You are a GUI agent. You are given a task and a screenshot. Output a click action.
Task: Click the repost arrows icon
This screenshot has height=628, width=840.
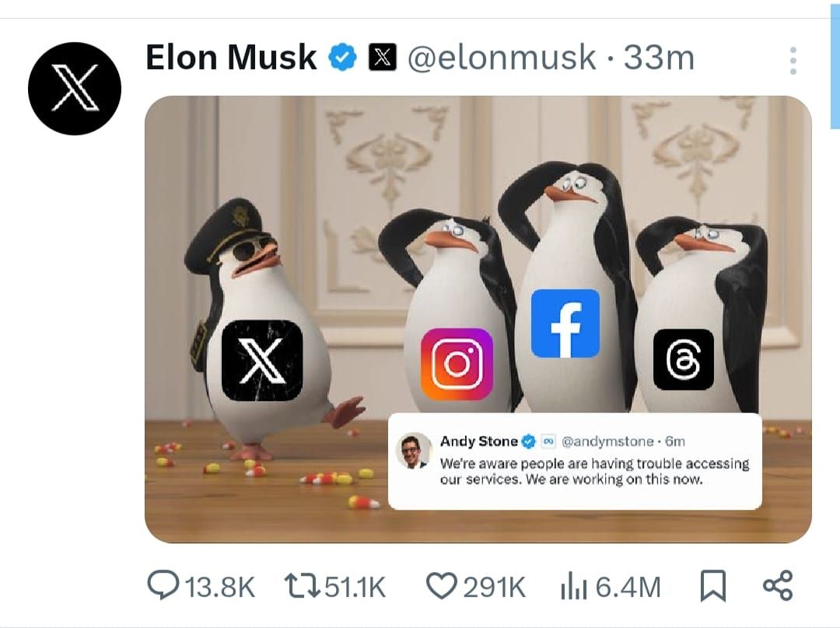tap(303, 586)
